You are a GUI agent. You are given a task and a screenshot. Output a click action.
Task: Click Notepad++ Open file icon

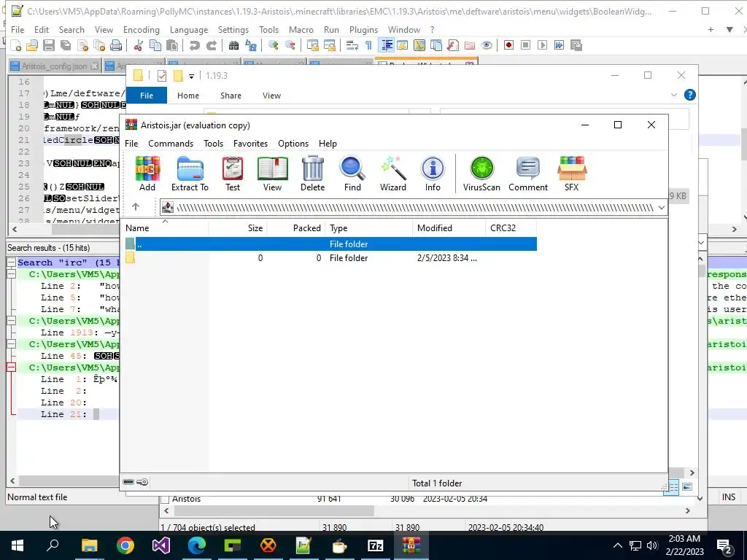(32, 45)
